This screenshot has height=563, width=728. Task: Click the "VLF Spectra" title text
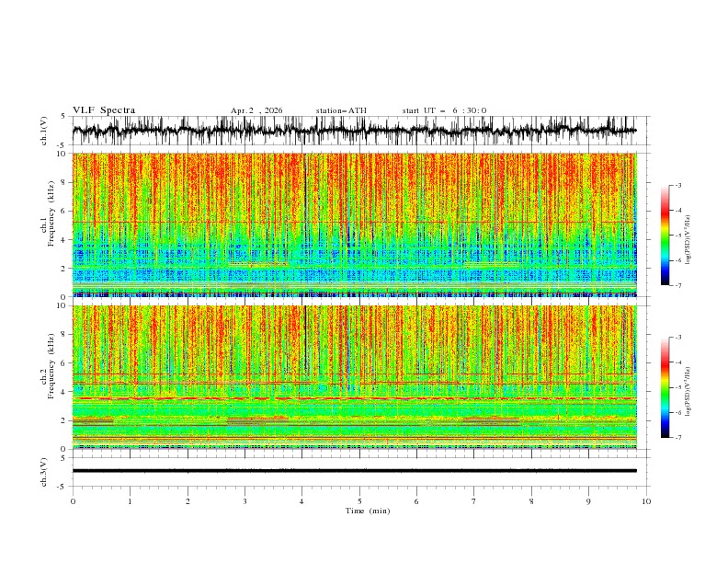coord(104,110)
